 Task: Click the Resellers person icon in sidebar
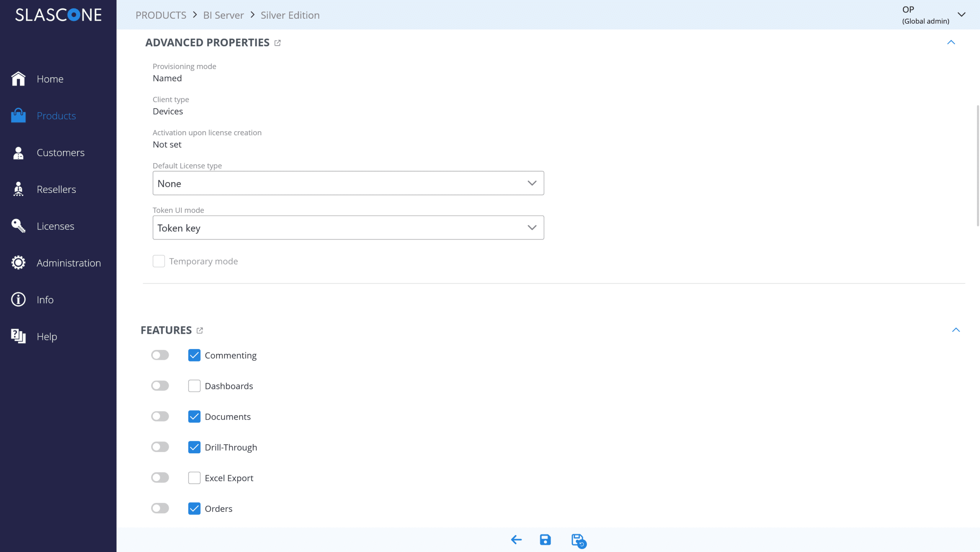point(18,189)
